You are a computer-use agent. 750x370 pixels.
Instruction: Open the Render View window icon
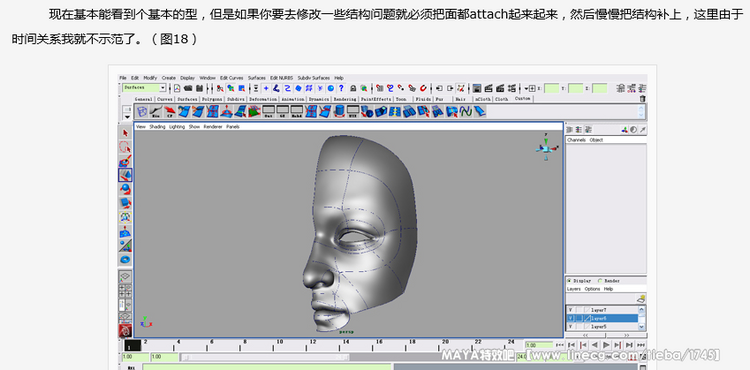[477, 88]
